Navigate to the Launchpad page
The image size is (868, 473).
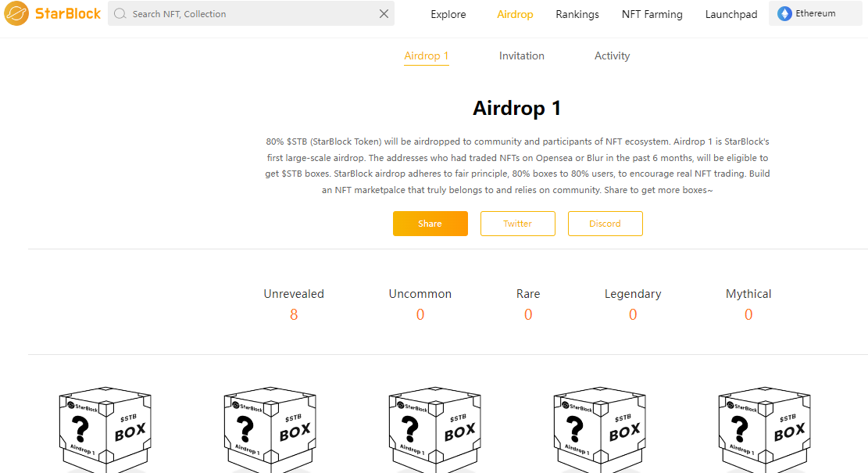point(730,14)
